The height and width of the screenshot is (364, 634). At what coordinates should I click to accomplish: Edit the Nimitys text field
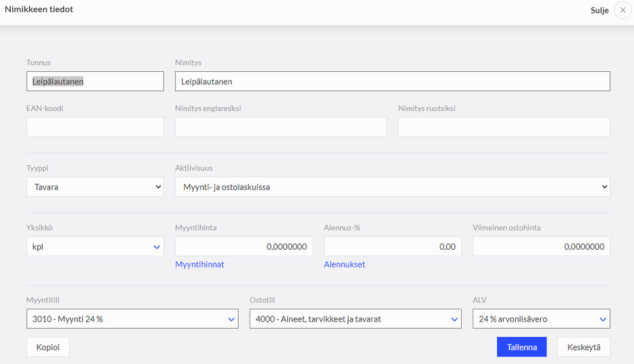(392, 81)
